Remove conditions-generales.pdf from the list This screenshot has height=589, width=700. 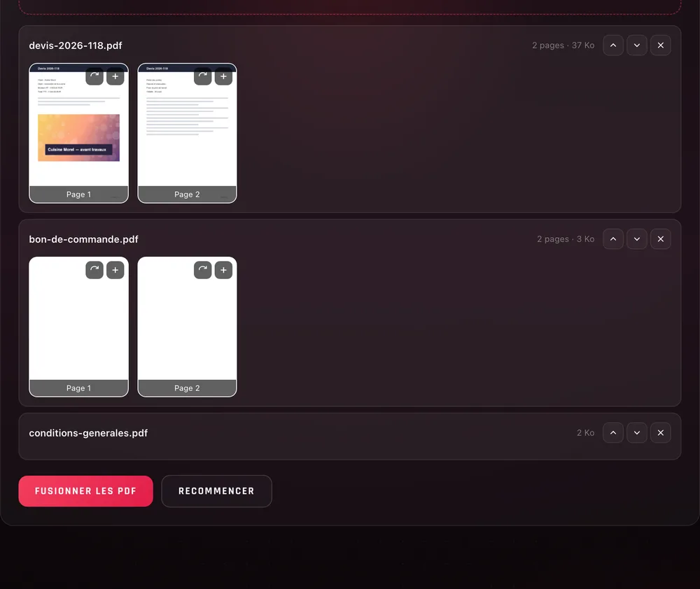tap(660, 433)
